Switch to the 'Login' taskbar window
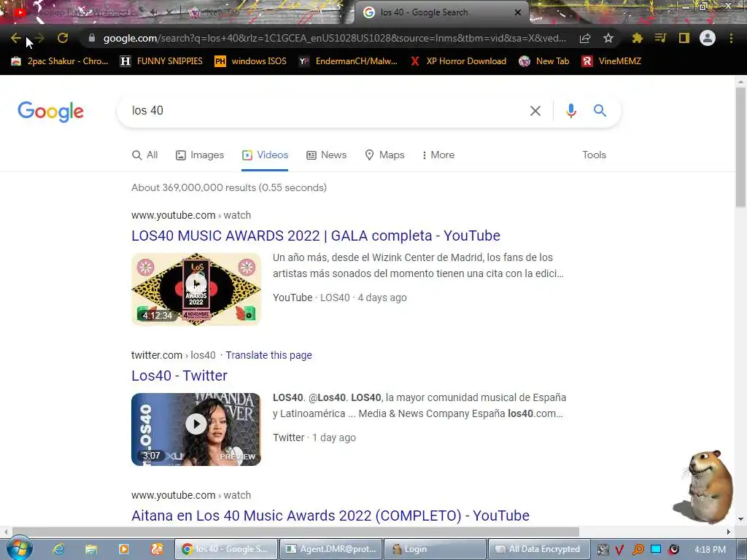This screenshot has width=747, height=560. [x=435, y=549]
